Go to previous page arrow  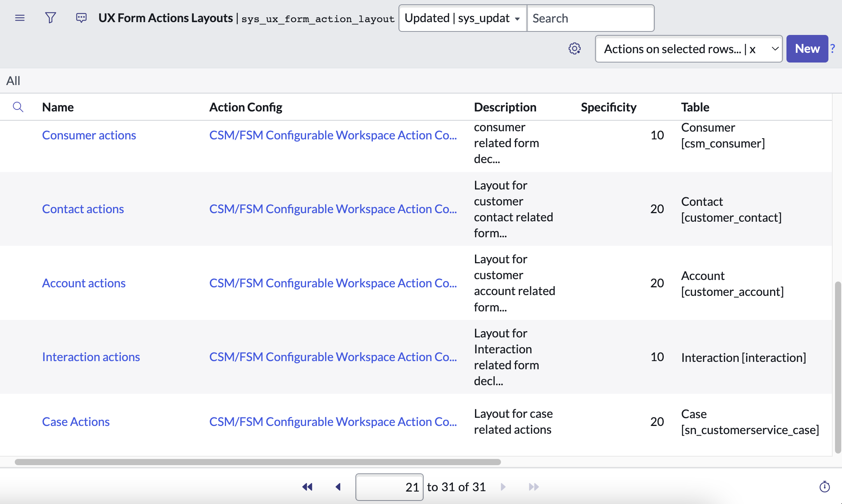[338, 487]
